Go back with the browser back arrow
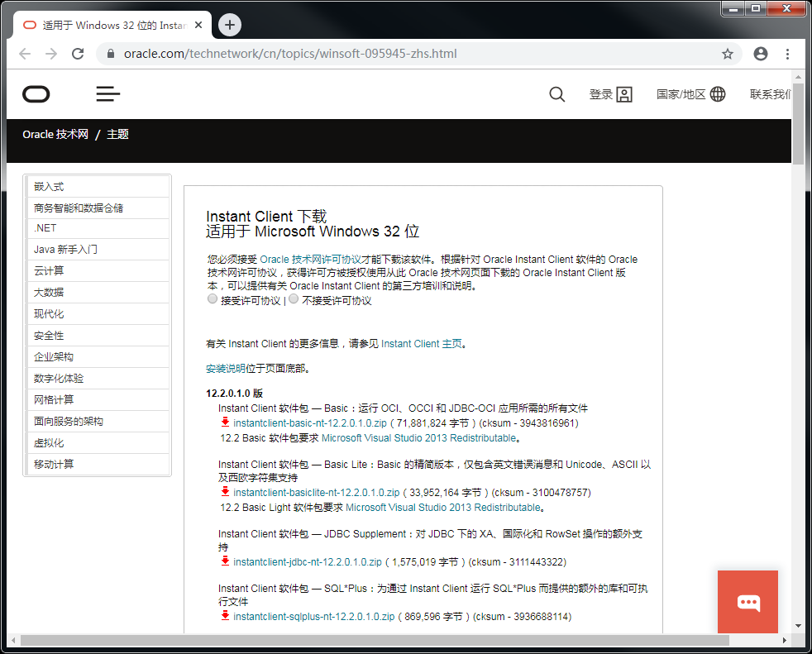The image size is (812, 654). point(24,54)
